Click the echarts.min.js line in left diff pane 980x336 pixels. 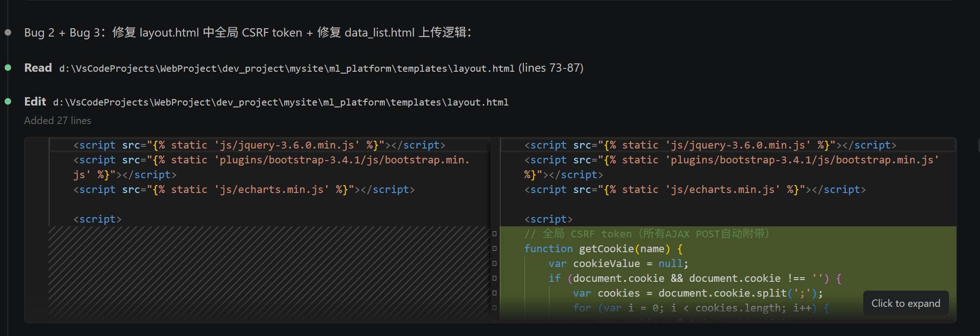pos(244,190)
